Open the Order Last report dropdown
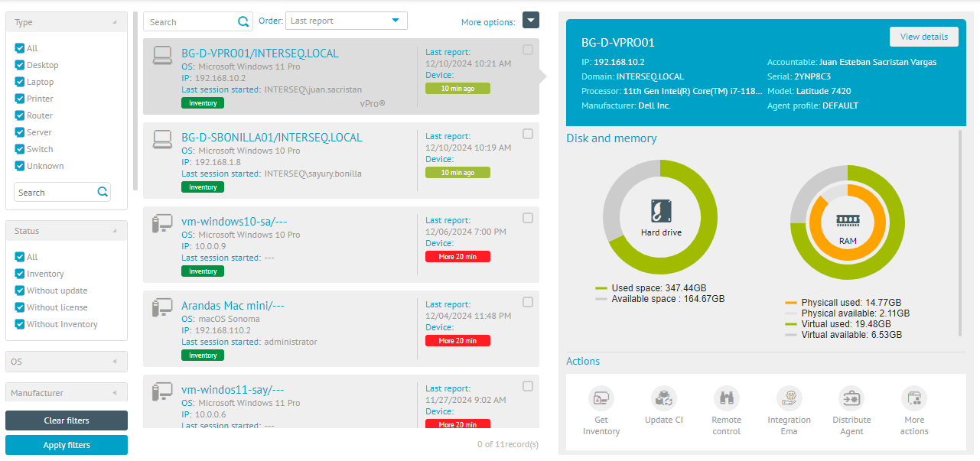The width and height of the screenshot is (980, 461). tap(347, 21)
